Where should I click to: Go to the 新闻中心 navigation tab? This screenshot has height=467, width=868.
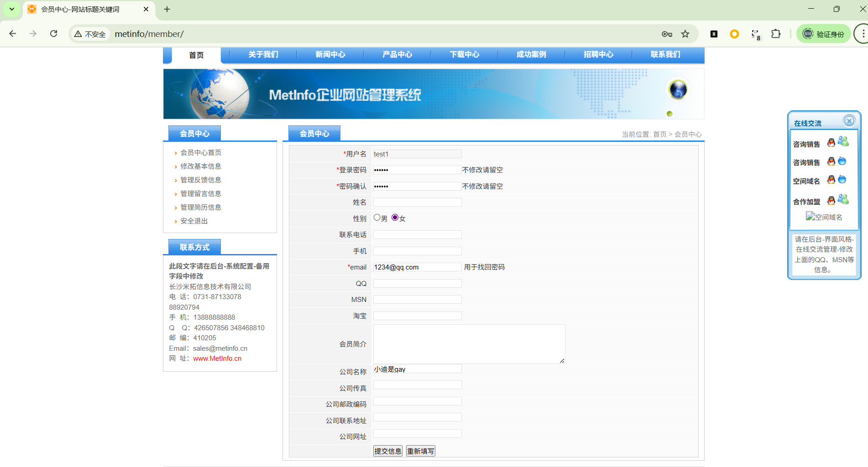[330, 54]
